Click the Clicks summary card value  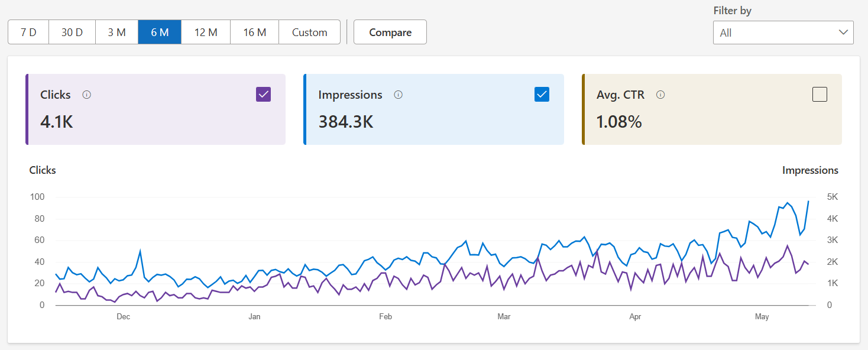coord(57,122)
